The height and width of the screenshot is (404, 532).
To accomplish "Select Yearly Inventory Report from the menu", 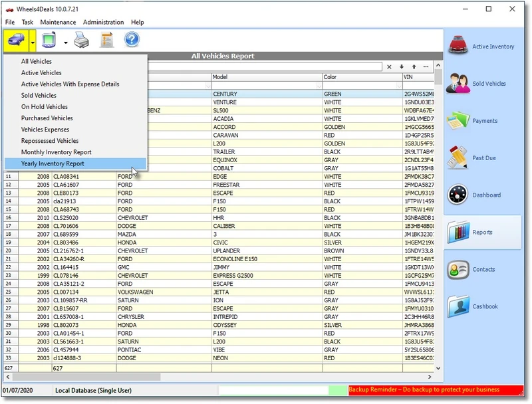I will pos(53,163).
